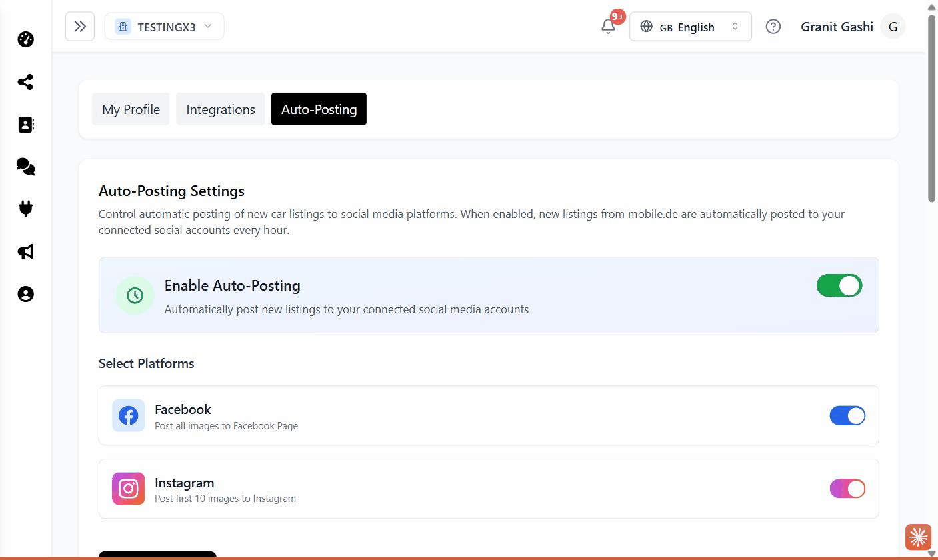
Task: Open the user account sidebar icon
Action: 25,294
